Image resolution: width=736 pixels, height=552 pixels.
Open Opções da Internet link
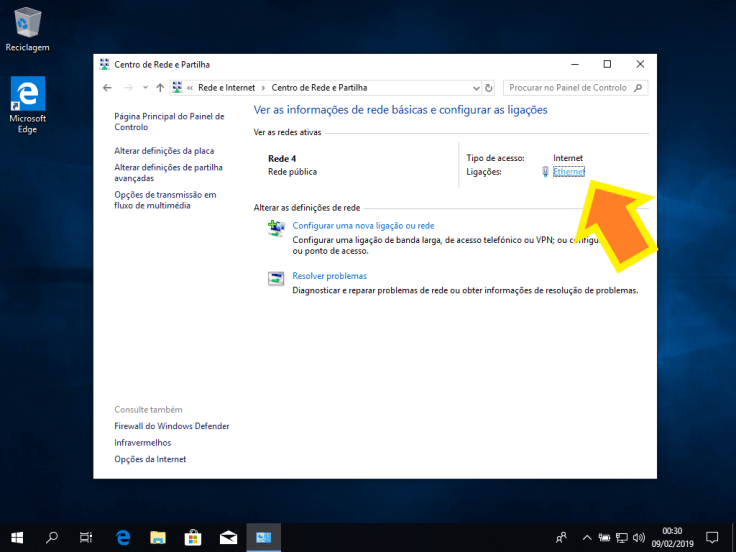tap(150, 459)
